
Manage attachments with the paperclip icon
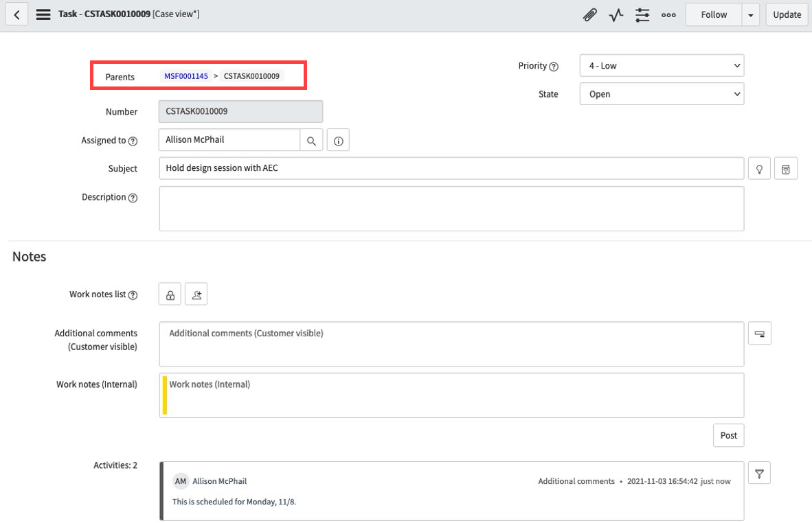coord(589,15)
